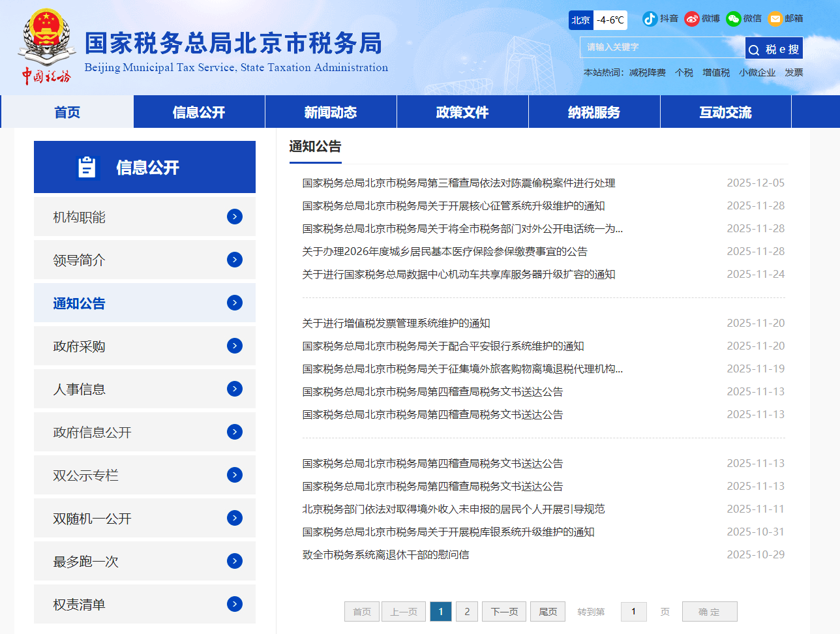The image size is (840, 634).
Task: Click the mailbox (邮箱) icon
Action: [x=775, y=19]
